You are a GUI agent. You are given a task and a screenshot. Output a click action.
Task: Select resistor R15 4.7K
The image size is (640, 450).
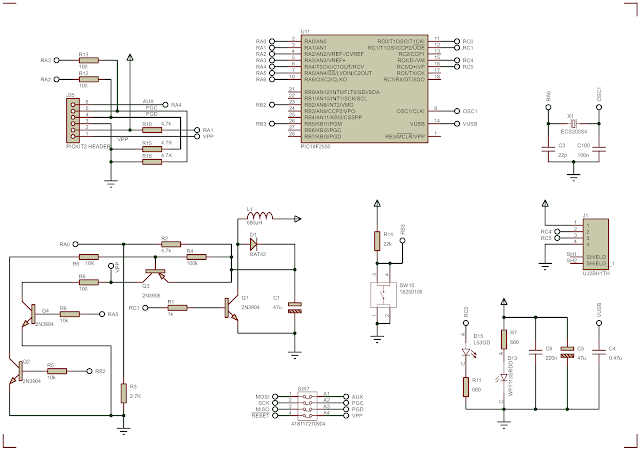pos(152,149)
